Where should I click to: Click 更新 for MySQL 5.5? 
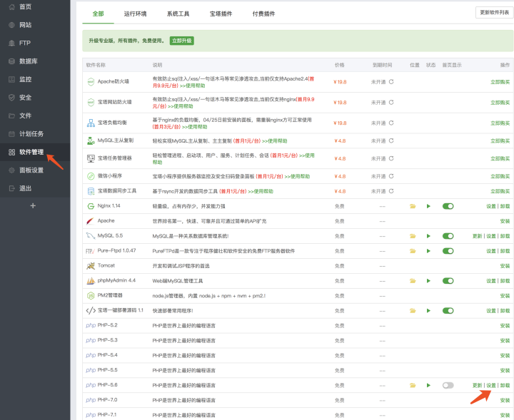tap(478, 236)
